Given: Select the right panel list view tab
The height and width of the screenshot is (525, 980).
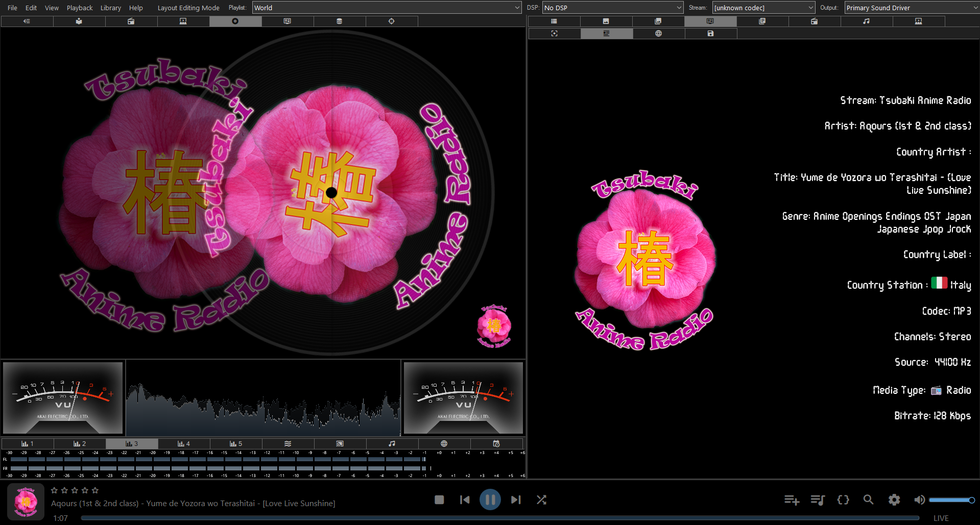Looking at the screenshot, I should 554,21.
